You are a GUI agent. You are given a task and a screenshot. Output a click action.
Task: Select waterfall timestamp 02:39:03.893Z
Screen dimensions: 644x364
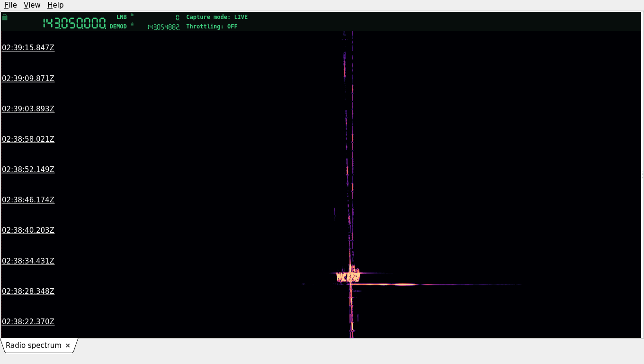tap(28, 109)
